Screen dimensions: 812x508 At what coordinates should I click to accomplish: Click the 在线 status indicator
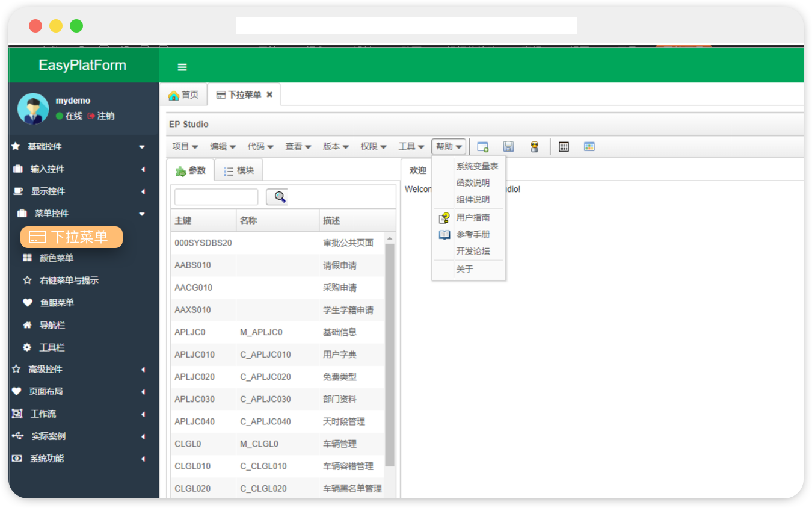69,116
